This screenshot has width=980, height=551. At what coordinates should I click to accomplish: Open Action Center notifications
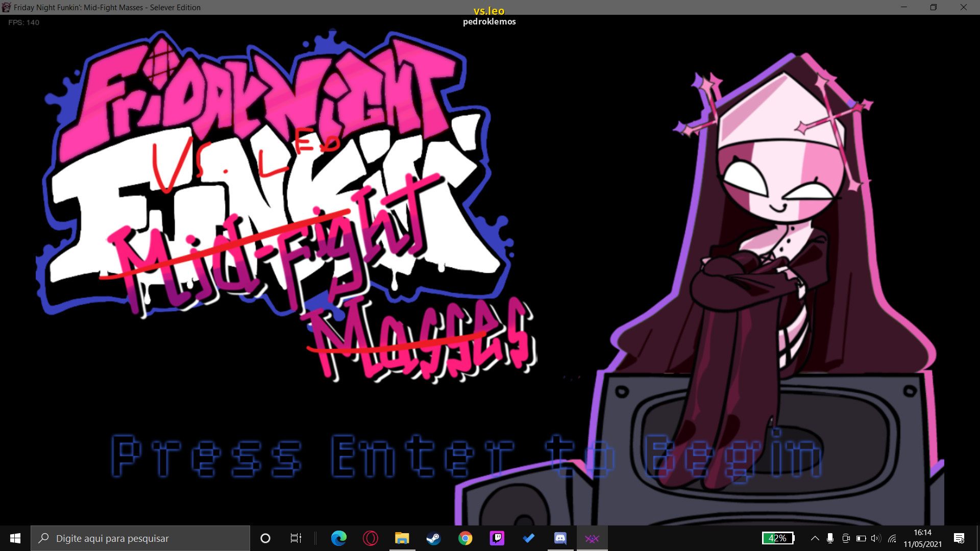coord(959,538)
